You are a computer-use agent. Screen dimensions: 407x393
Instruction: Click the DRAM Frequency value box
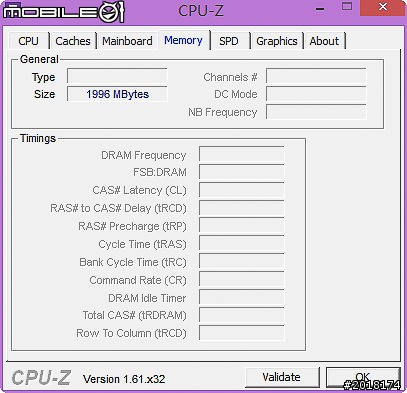tap(242, 154)
